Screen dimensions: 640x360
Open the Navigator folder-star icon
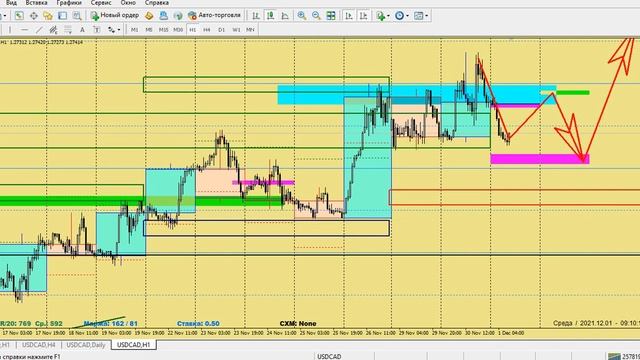48,16
